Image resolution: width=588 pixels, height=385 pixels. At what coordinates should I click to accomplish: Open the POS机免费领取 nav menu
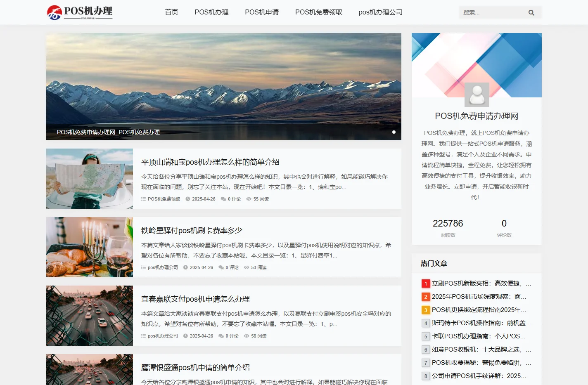pos(319,12)
